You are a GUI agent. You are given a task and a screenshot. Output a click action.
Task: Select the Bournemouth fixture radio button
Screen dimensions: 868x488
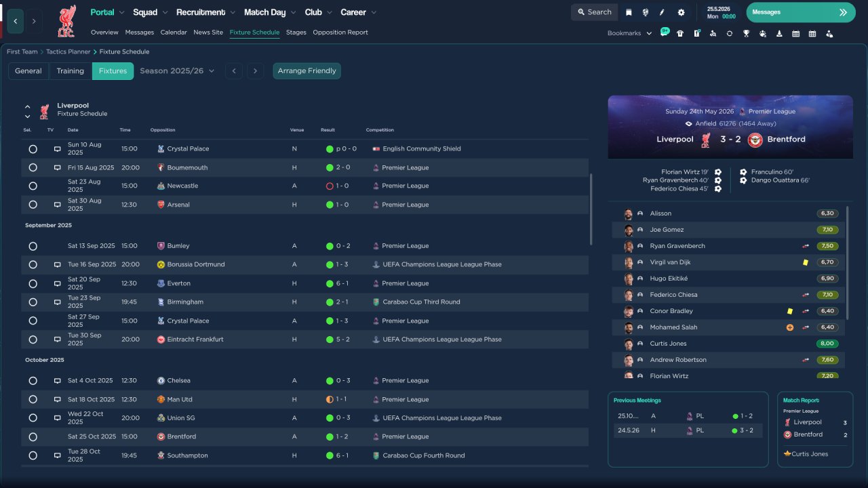click(x=33, y=167)
